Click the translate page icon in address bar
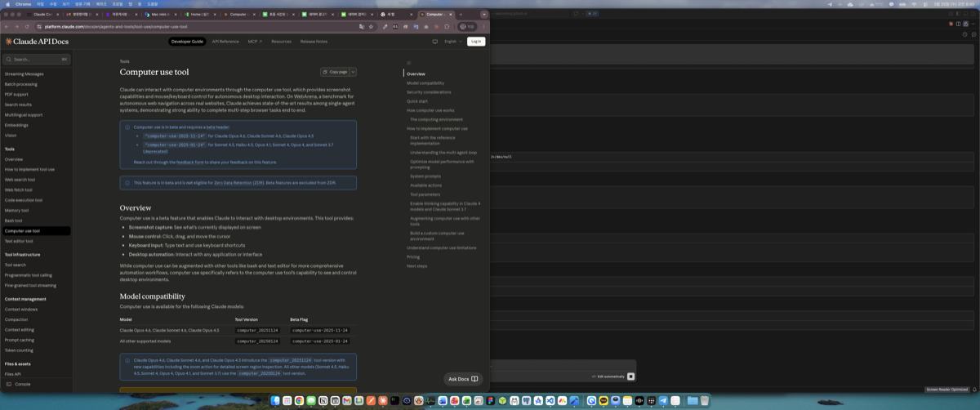This screenshot has width=980, height=410. pos(362,27)
